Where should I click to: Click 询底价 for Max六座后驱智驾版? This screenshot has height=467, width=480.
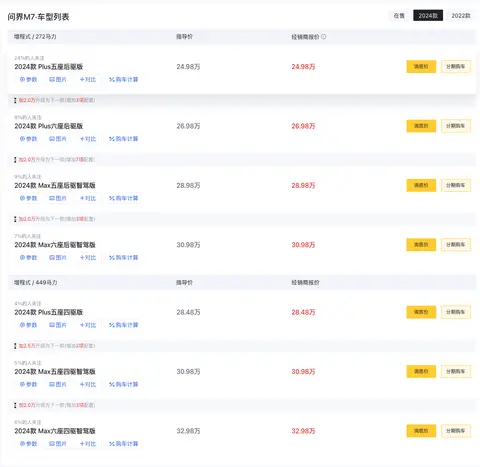click(421, 245)
